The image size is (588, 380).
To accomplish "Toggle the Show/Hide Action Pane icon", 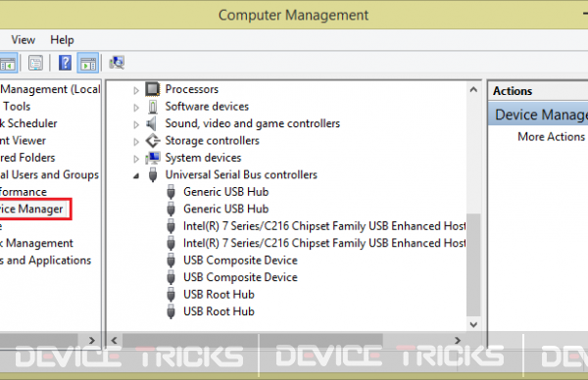I will (88, 63).
